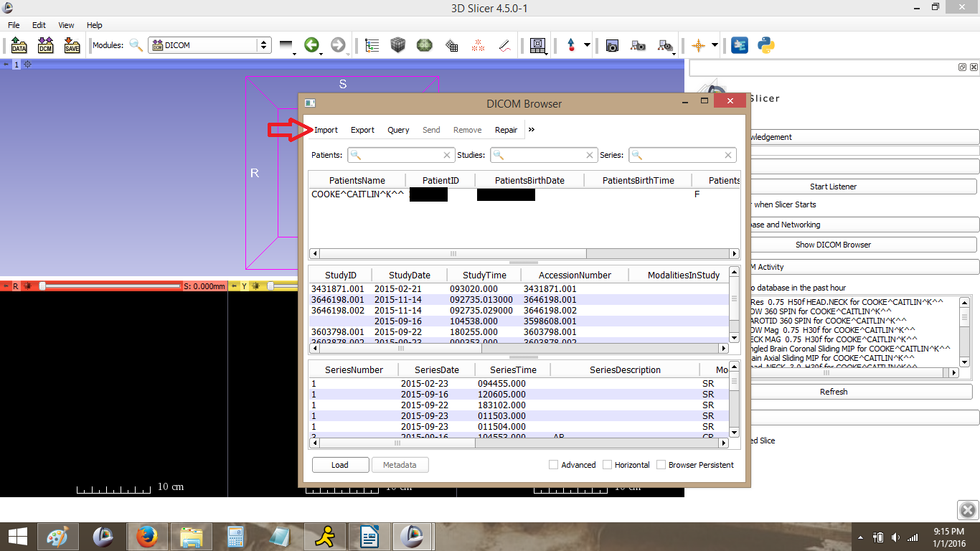
Task: Open the Extension Manager icon
Action: click(x=740, y=45)
